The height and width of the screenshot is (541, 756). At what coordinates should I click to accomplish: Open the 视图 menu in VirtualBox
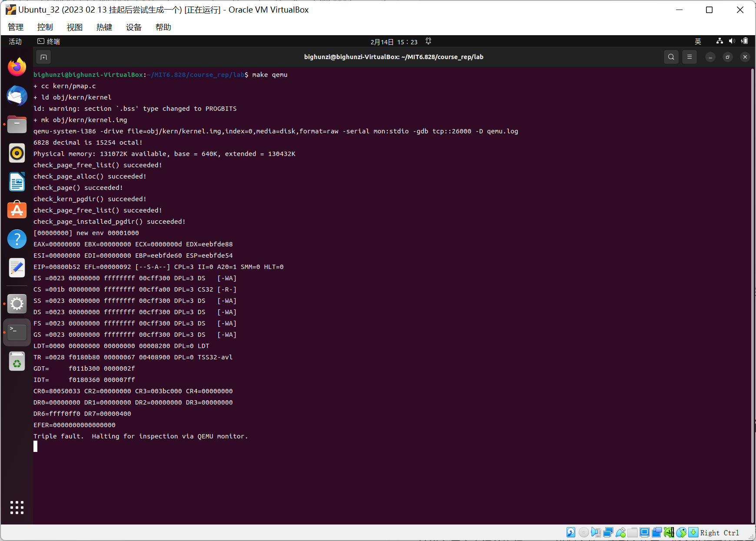coord(75,27)
